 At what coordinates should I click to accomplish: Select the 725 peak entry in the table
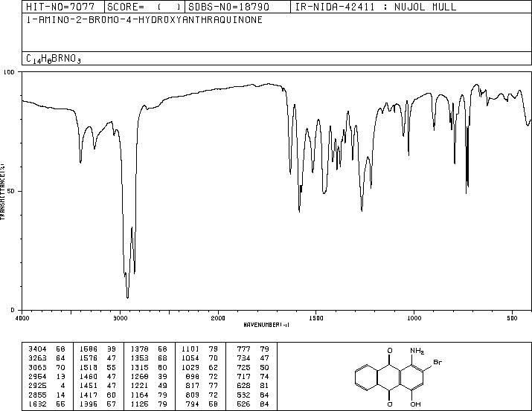coord(253,368)
